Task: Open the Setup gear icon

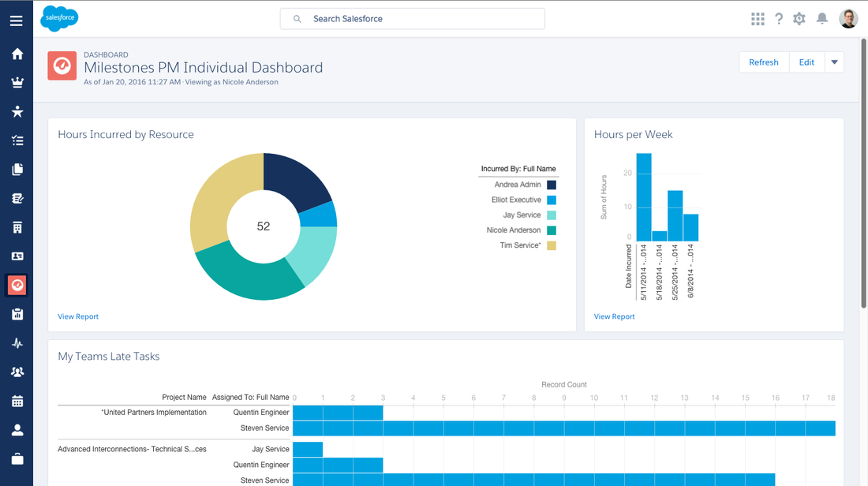Action: pyautogui.click(x=799, y=19)
